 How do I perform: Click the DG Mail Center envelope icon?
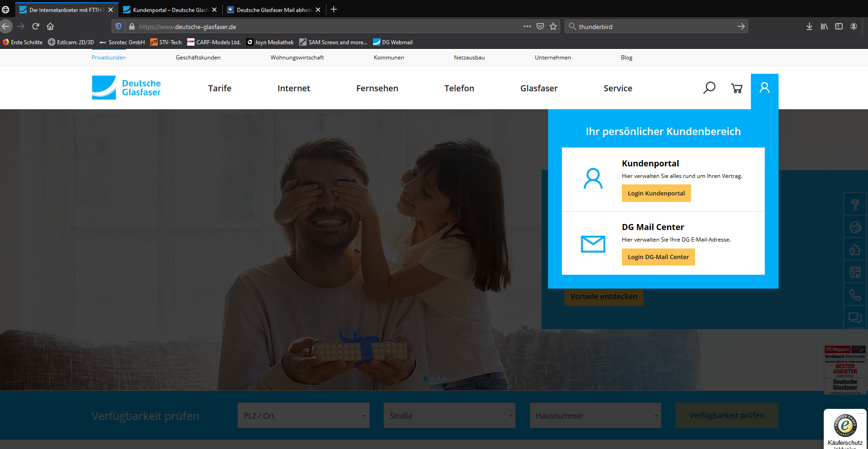coord(593,244)
